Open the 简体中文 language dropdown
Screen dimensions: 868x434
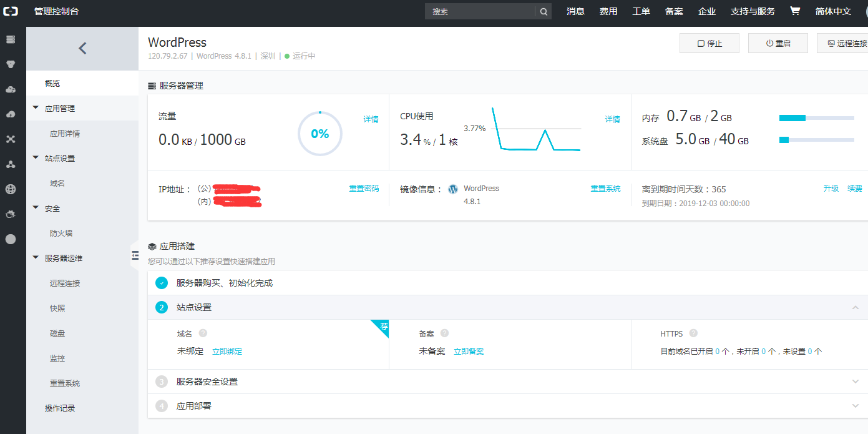click(x=833, y=11)
